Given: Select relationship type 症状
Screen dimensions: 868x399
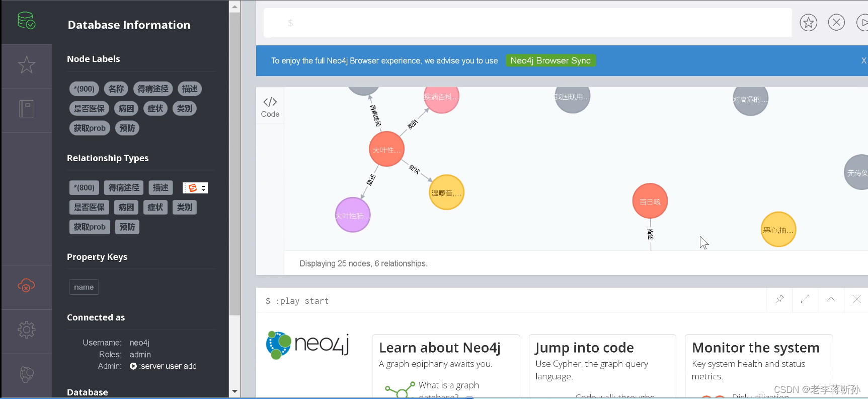Looking at the screenshot, I should pos(155,207).
